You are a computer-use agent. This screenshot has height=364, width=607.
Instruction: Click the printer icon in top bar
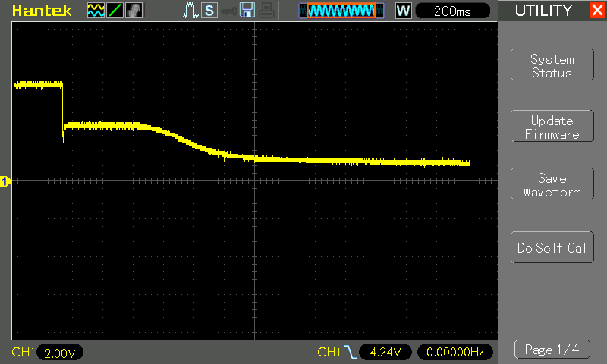pos(267,11)
